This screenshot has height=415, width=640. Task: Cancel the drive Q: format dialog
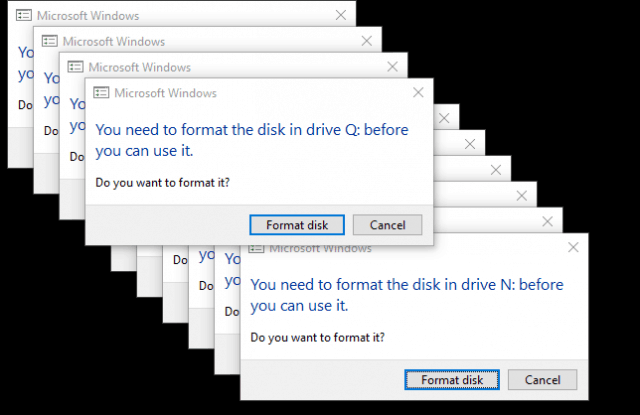pos(387,225)
